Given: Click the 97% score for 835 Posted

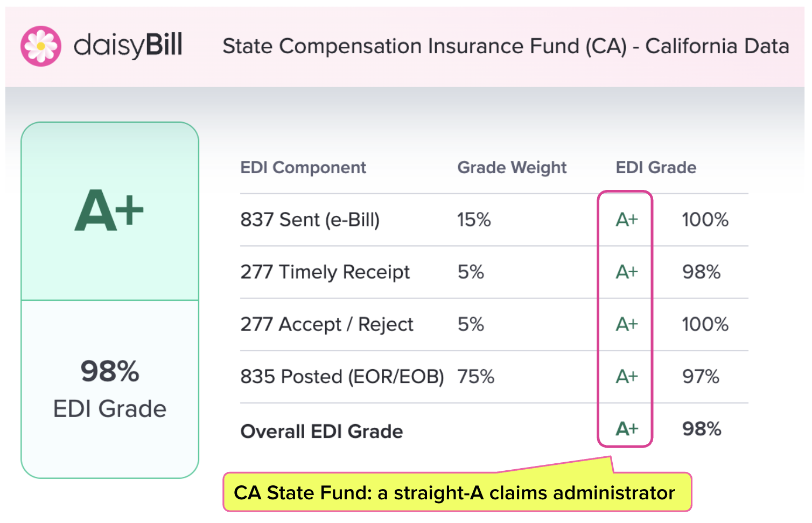Looking at the screenshot, I should click(x=701, y=377).
